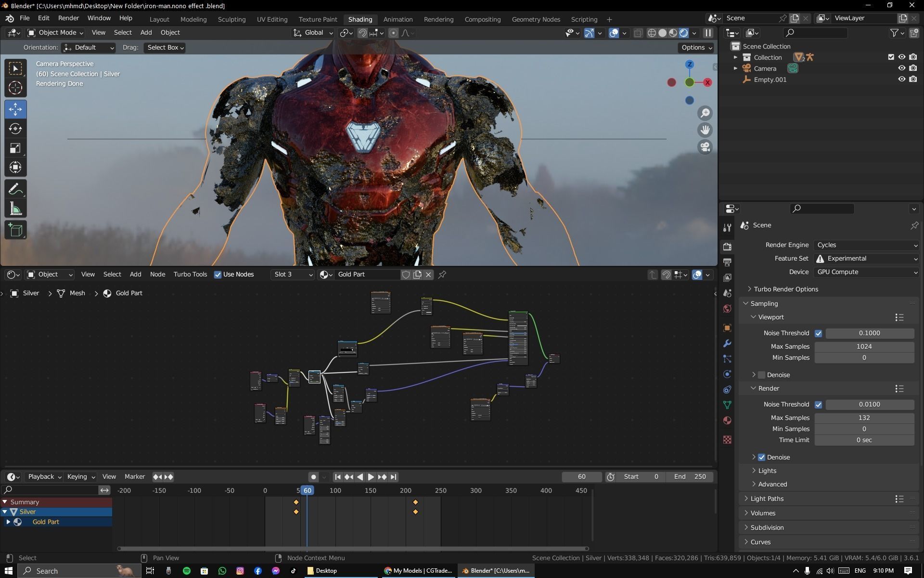Select the Add Cube tool
The width and height of the screenshot is (924, 578).
15,230
